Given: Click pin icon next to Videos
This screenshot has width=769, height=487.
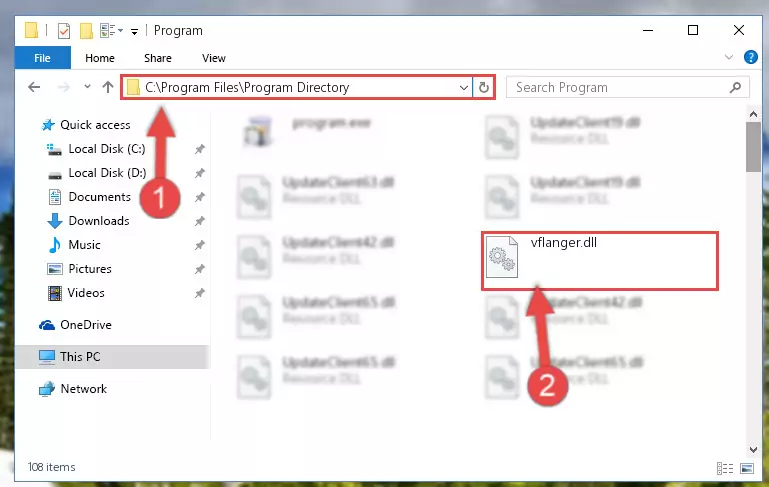Looking at the screenshot, I should pyautogui.click(x=200, y=293).
